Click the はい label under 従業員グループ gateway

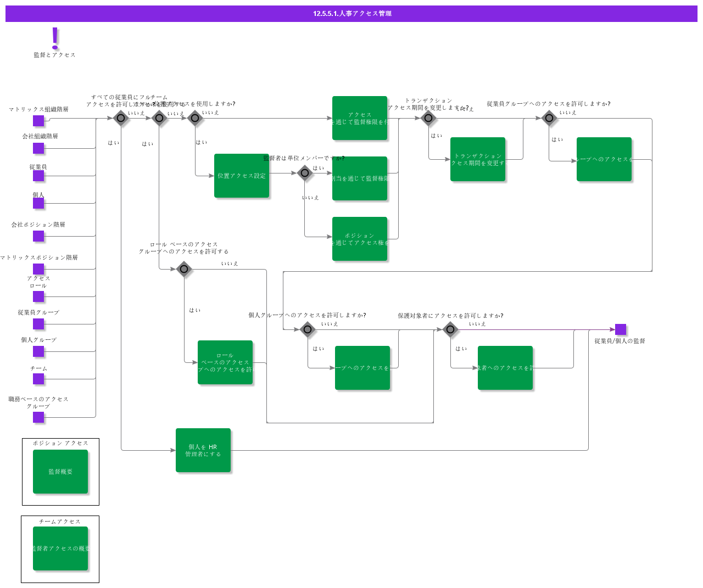(x=557, y=139)
